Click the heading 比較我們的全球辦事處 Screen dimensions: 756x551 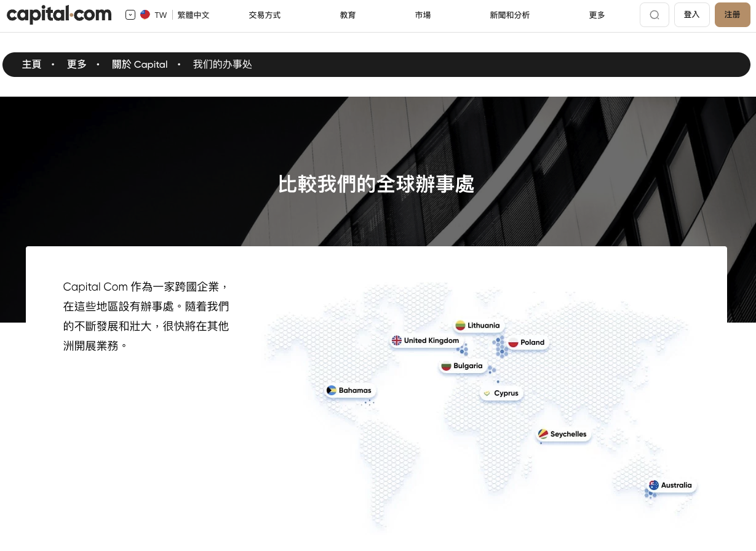[376, 184]
